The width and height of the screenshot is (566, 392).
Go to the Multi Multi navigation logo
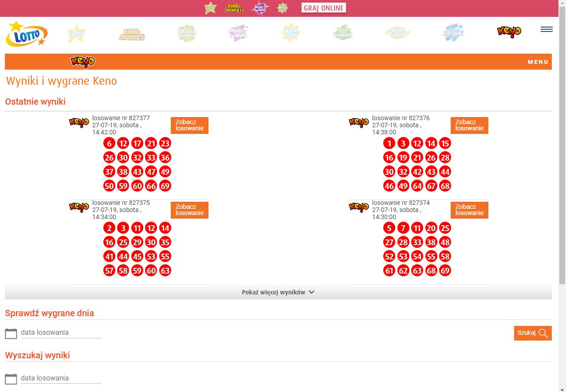coord(238,33)
